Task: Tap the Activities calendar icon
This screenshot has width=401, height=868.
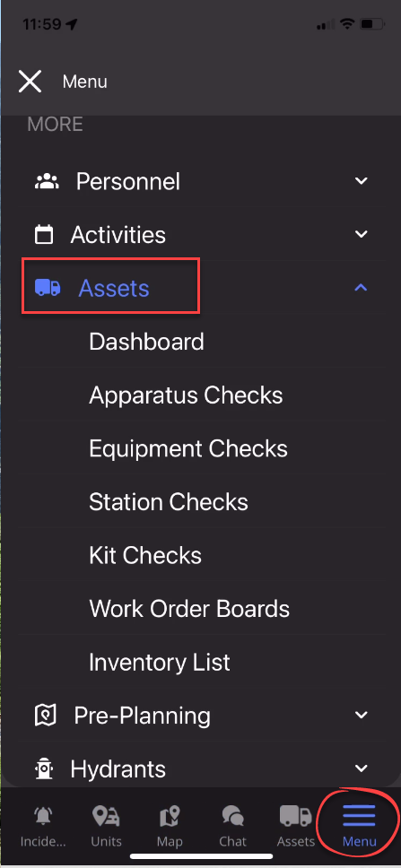Action: (44, 234)
